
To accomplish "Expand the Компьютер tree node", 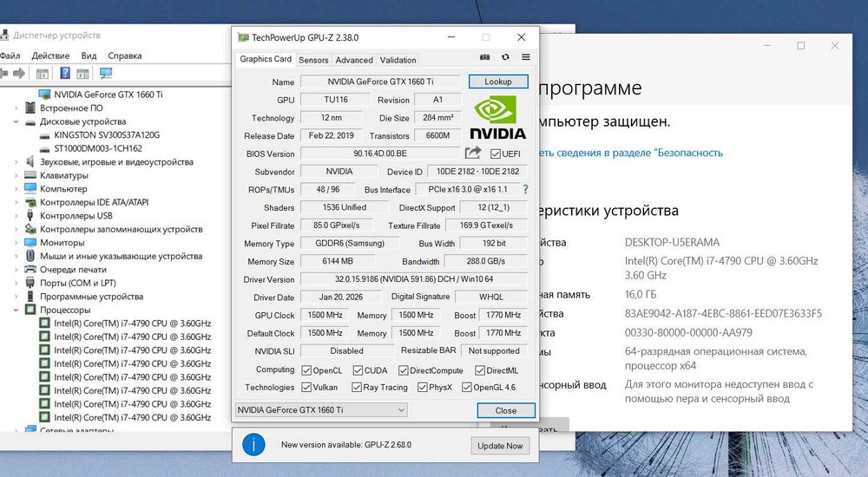I will pyautogui.click(x=16, y=189).
